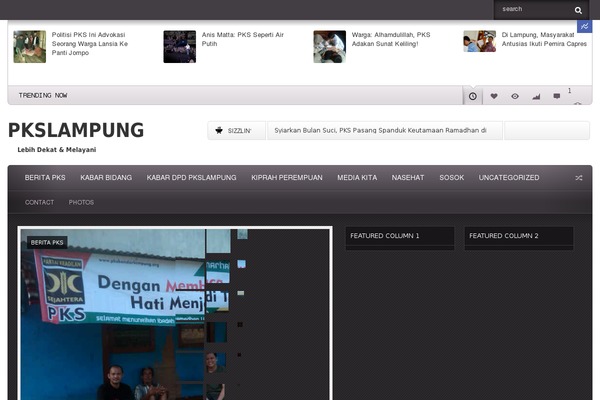Click the SIZZLIN' ticker label

(x=240, y=131)
